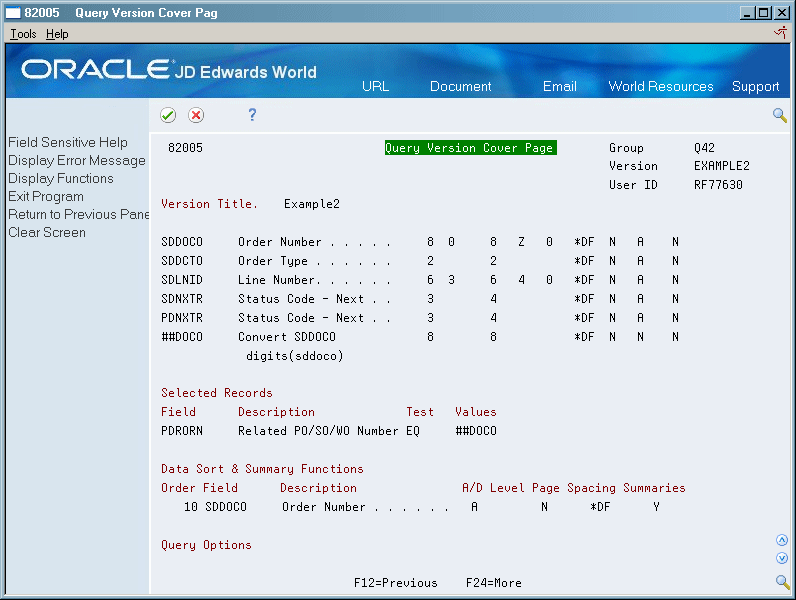Image resolution: width=796 pixels, height=600 pixels.
Task: Click the SDDOCO sort field entry
Action: [226, 507]
